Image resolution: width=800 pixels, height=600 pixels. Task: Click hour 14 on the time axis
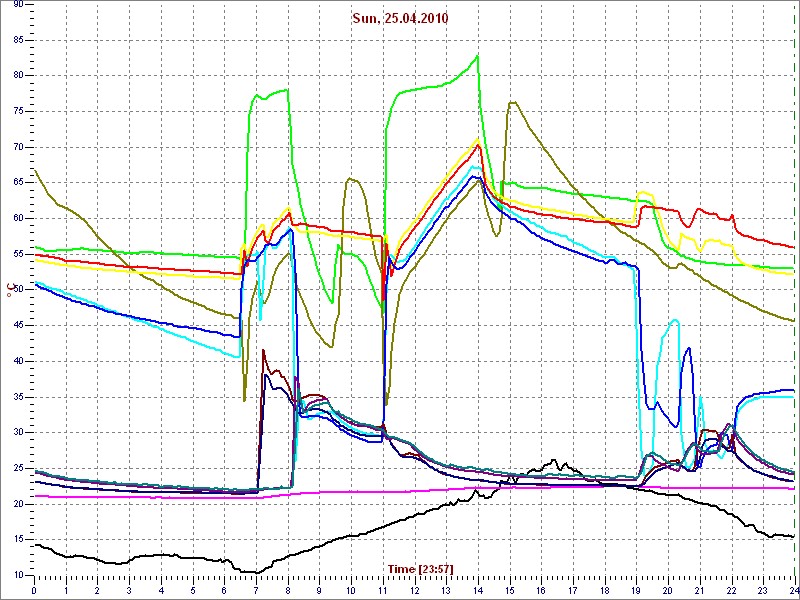[x=477, y=590]
